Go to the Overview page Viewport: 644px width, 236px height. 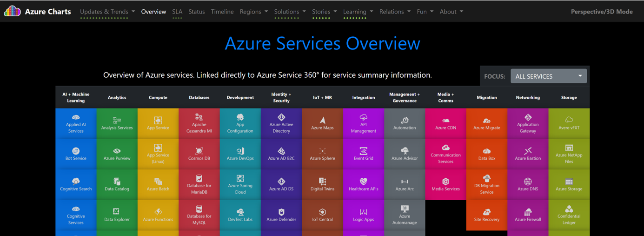pyautogui.click(x=153, y=12)
